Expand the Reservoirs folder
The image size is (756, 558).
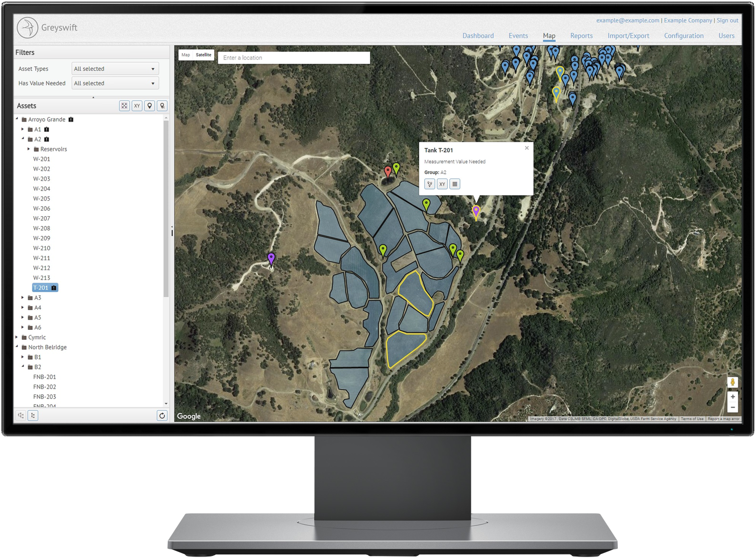29,149
